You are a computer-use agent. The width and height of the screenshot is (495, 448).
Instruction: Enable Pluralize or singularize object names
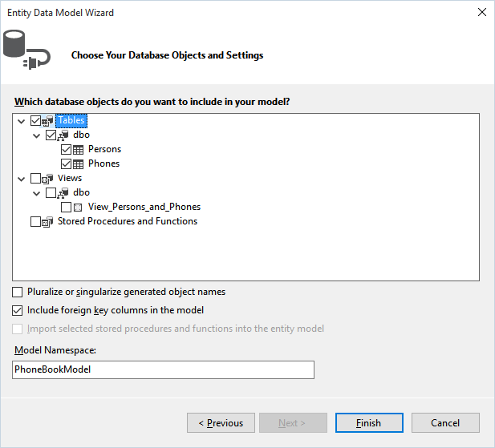click(18, 293)
